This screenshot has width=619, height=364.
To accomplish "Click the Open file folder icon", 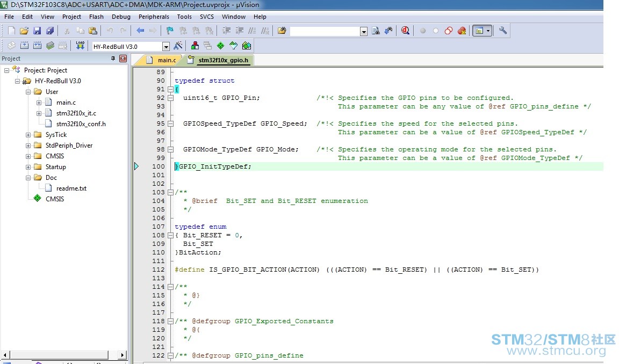I will [x=24, y=31].
